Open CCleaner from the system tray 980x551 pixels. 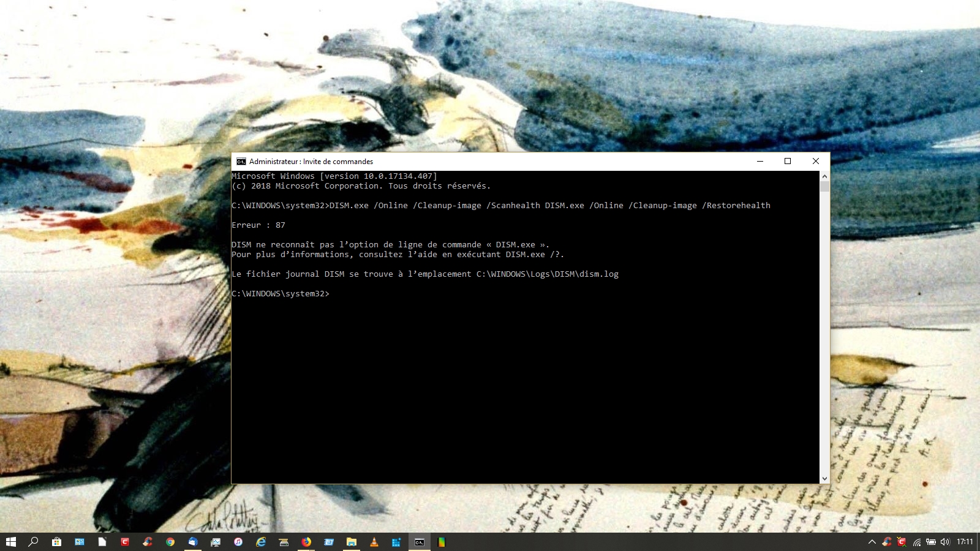(887, 542)
